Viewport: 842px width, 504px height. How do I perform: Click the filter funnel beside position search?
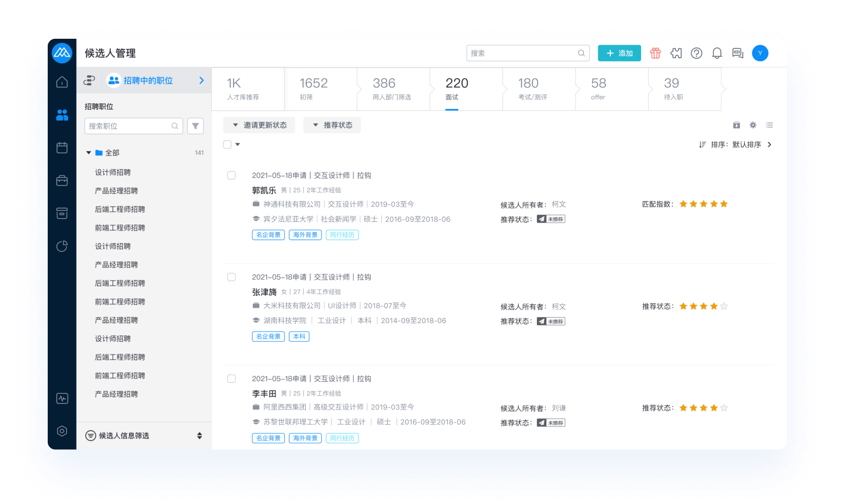tap(195, 126)
